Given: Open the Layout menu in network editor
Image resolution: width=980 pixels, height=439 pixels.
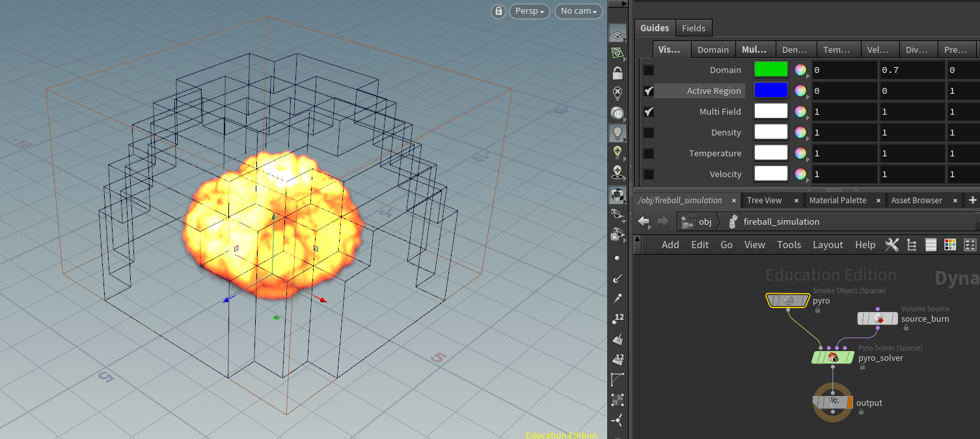Looking at the screenshot, I should [x=828, y=245].
